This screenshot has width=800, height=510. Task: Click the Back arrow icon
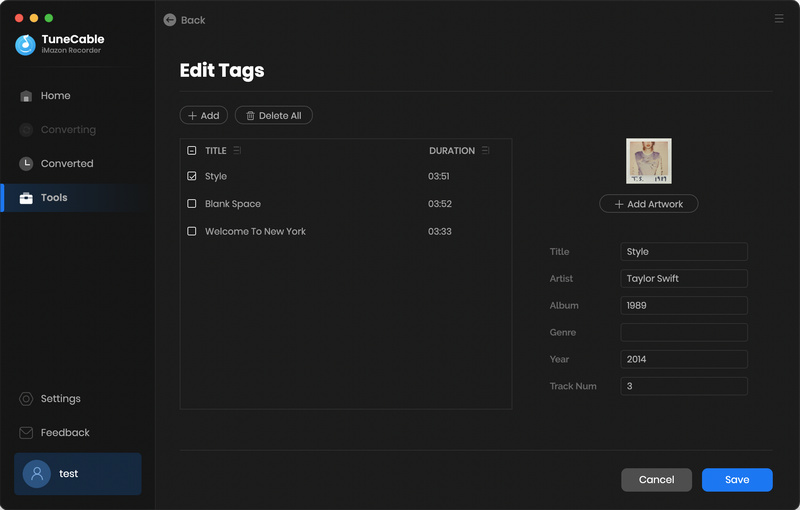click(x=170, y=20)
